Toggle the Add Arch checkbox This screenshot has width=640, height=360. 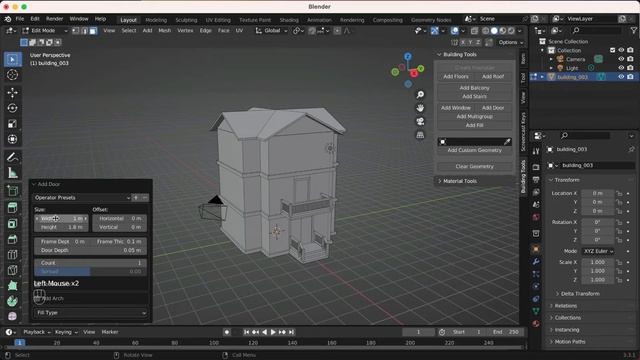pos(38,299)
